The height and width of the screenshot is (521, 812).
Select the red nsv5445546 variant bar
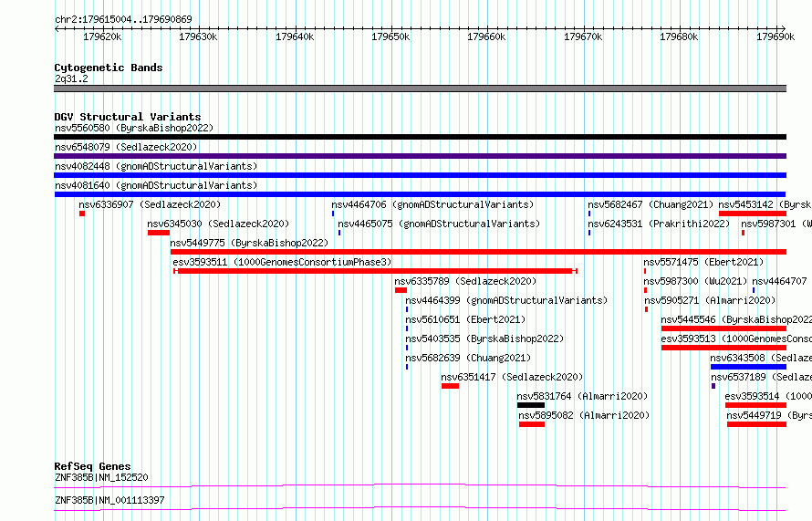pyautogui.click(x=724, y=328)
